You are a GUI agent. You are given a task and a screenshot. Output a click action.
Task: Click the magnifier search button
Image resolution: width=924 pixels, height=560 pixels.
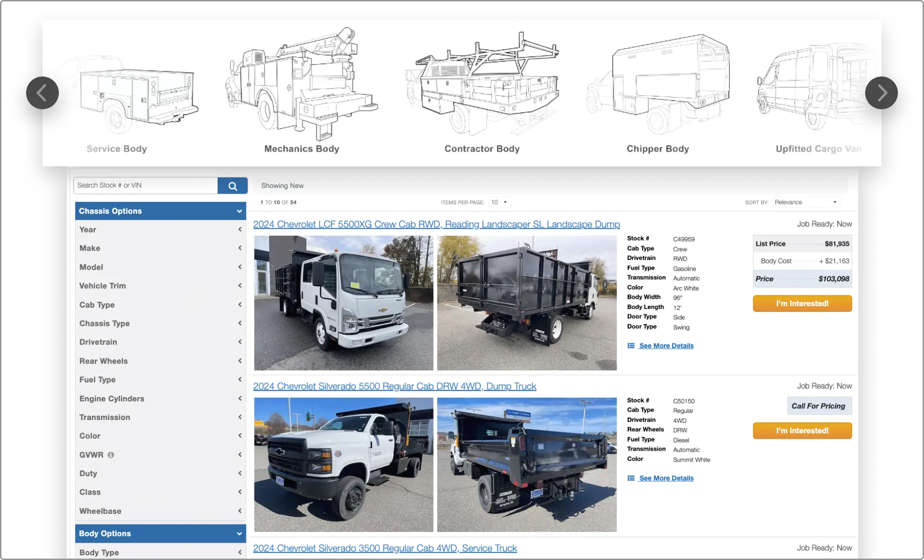(232, 186)
